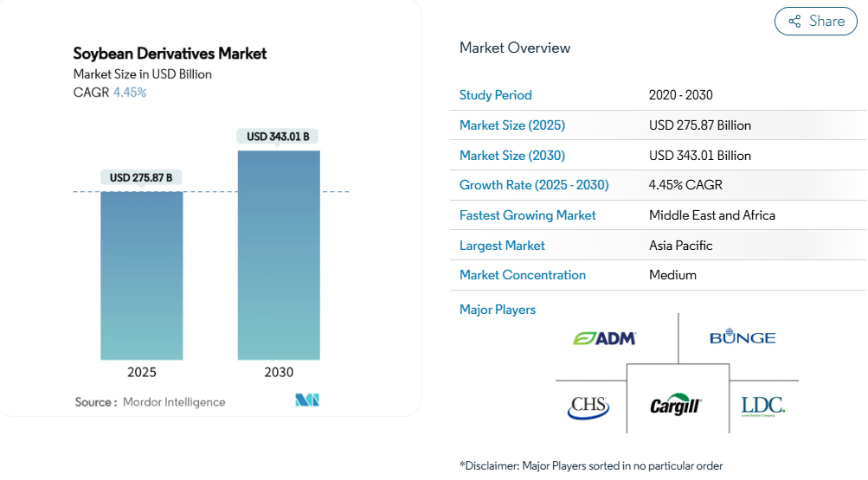This screenshot has height=480, width=868.
Task: Click the CAGR 4.45% value in chart
Action: [x=130, y=93]
